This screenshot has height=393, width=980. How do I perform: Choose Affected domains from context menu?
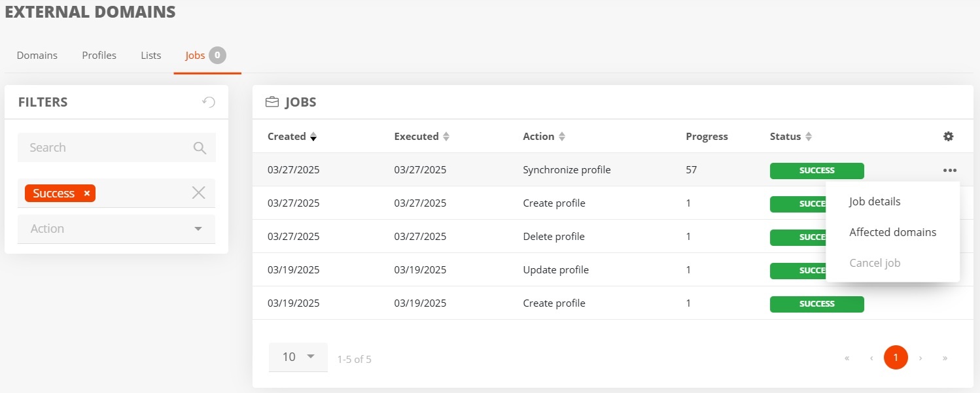(x=892, y=232)
